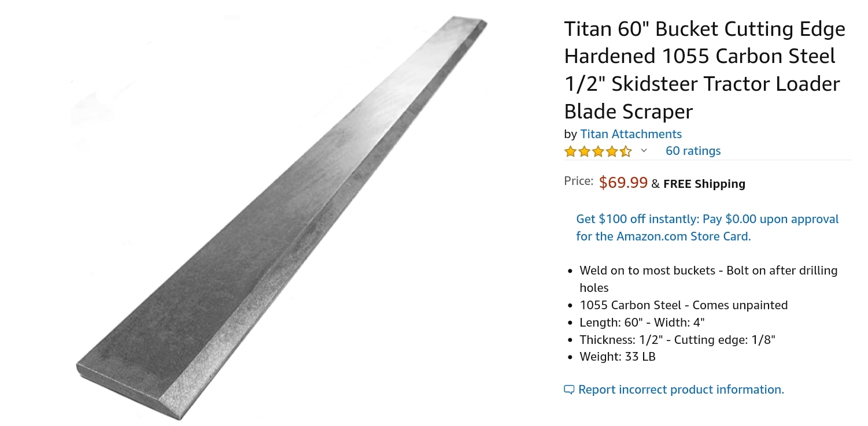Click the Length 60" Width 4" bullet
Viewport: 868px width, 426px height.
[x=642, y=323]
